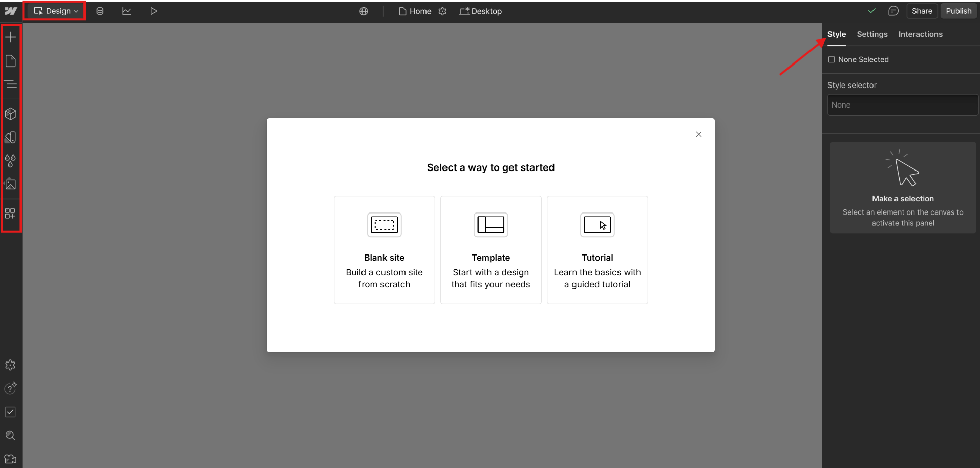This screenshot has width=980, height=468.
Task: Choose the Blank site option
Action: click(385, 250)
